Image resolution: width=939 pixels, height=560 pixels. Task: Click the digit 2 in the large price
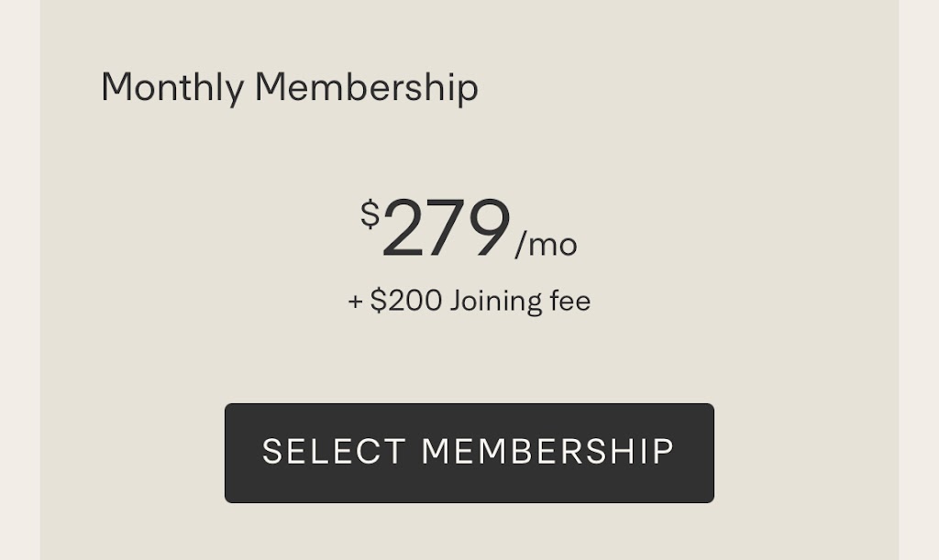click(x=403, y=228)
